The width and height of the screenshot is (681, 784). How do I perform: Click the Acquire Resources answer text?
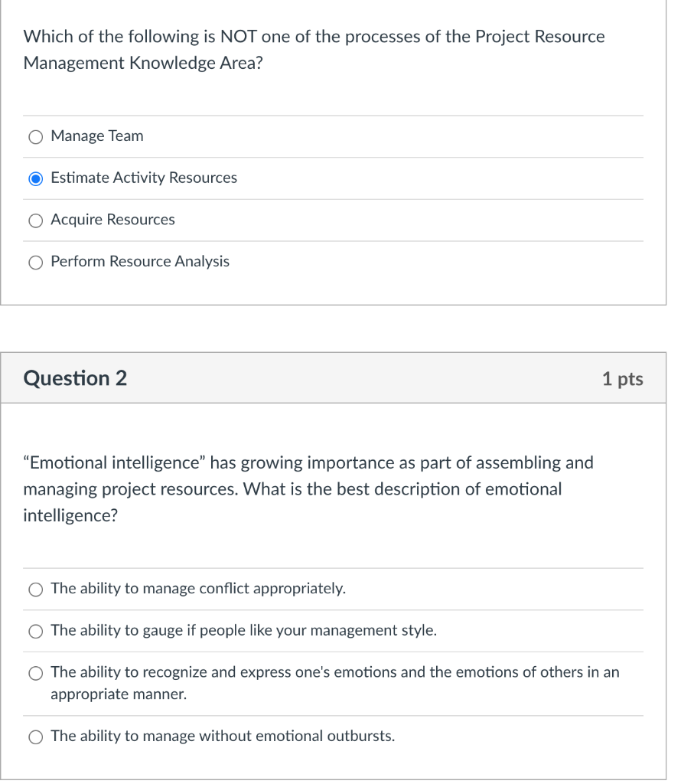(x=113, y=220)
